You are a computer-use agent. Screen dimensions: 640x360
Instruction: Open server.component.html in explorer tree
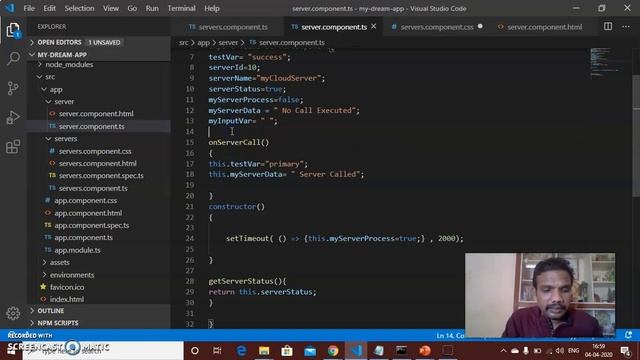99,114
